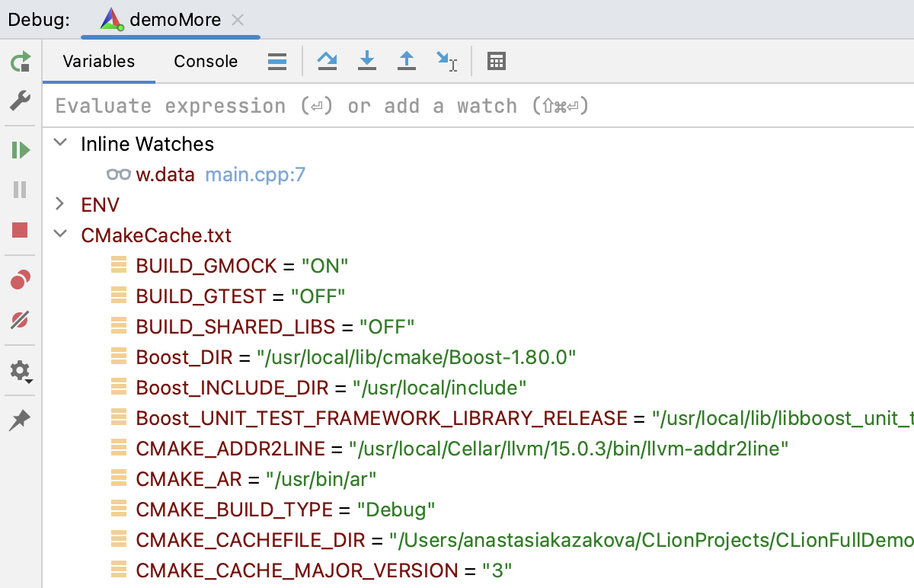
Task: Click the main.cpp:7 link
Action: 255,174
